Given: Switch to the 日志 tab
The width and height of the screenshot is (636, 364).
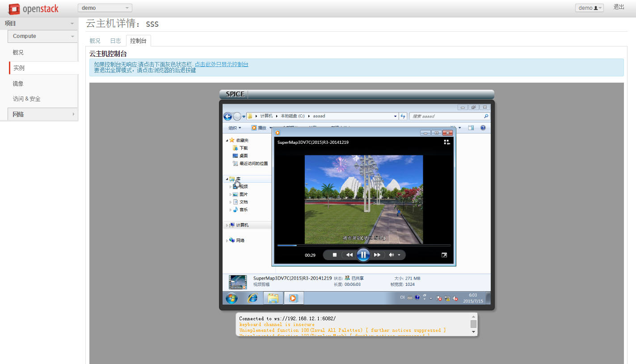Looking at the screenshot, I should tap(116, 41).
